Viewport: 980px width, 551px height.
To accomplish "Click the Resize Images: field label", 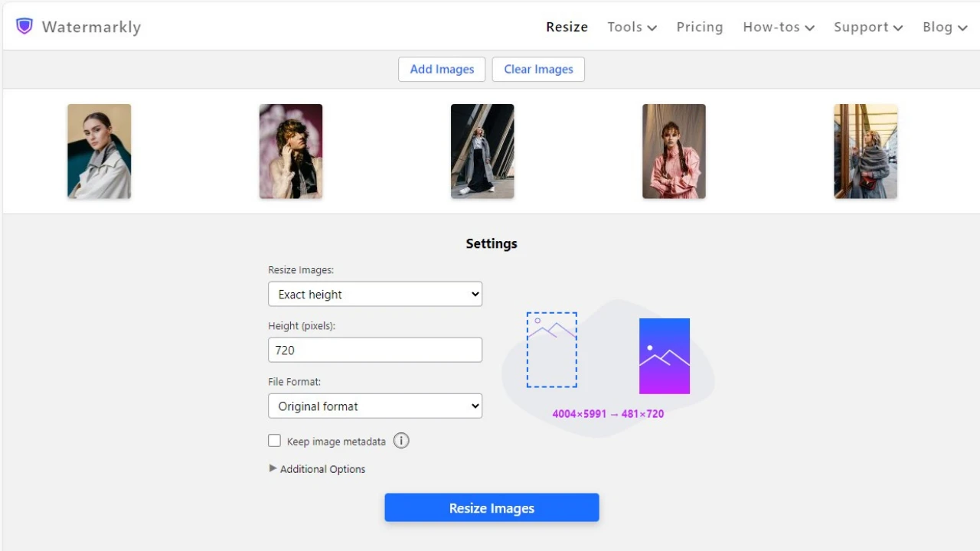I will pyautogui.click(x=301, y=270).
